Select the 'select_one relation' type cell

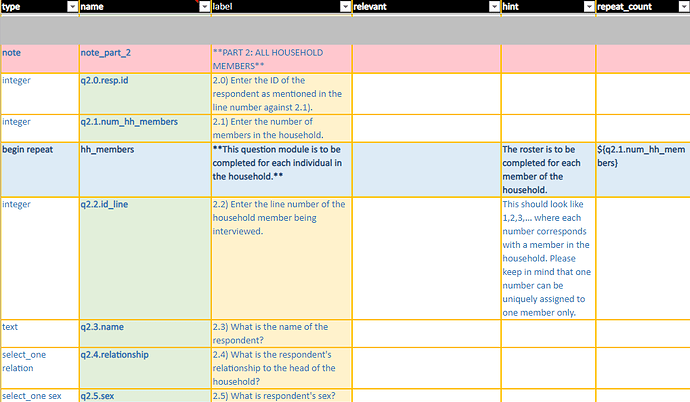point(39,367)
